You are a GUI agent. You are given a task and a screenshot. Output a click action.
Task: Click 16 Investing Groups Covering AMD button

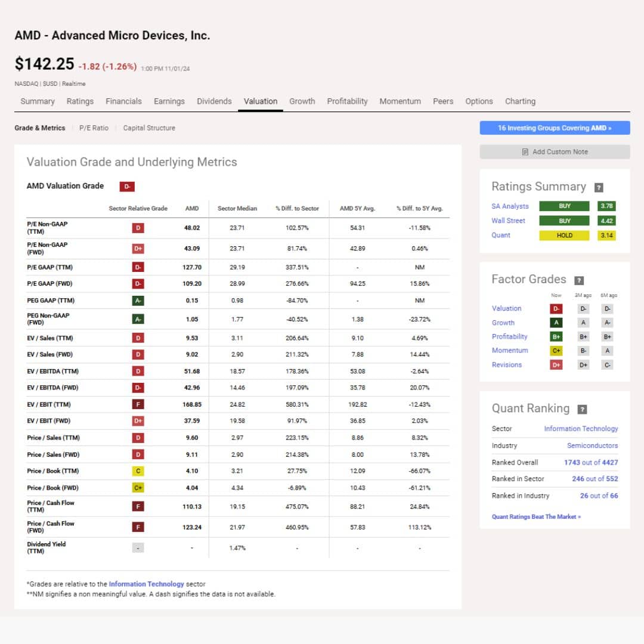click(x=555, y=128)
